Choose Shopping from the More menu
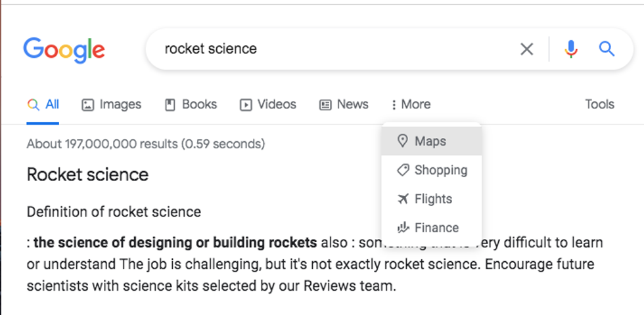The height and width of the screenshot is (315, 644). pyautogui.click(x=440, y=170)
